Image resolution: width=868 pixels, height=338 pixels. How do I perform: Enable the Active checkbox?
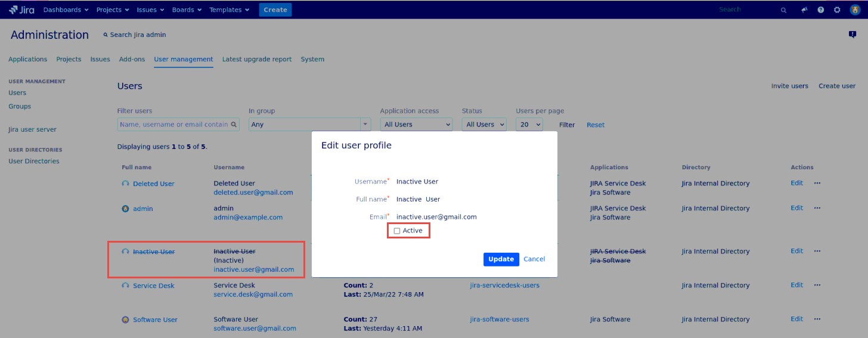(x=397, y=231)
